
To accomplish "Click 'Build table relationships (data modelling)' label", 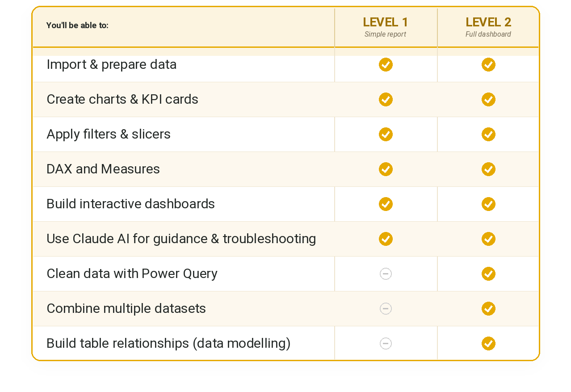I will pos(168,343).
